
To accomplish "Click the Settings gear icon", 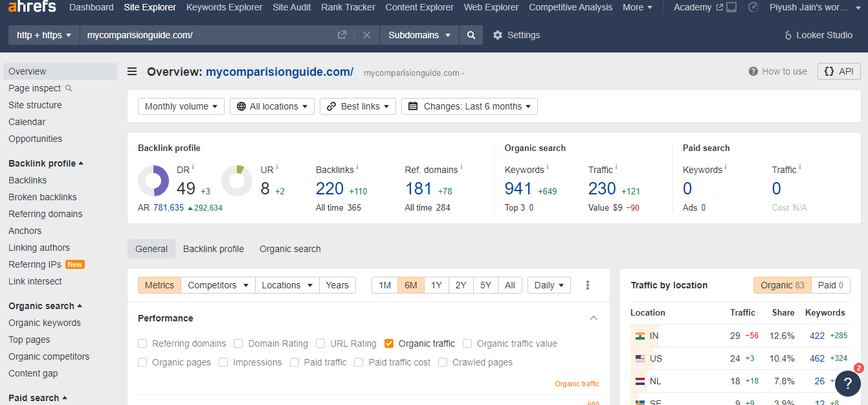I will (x=498, y=35).
